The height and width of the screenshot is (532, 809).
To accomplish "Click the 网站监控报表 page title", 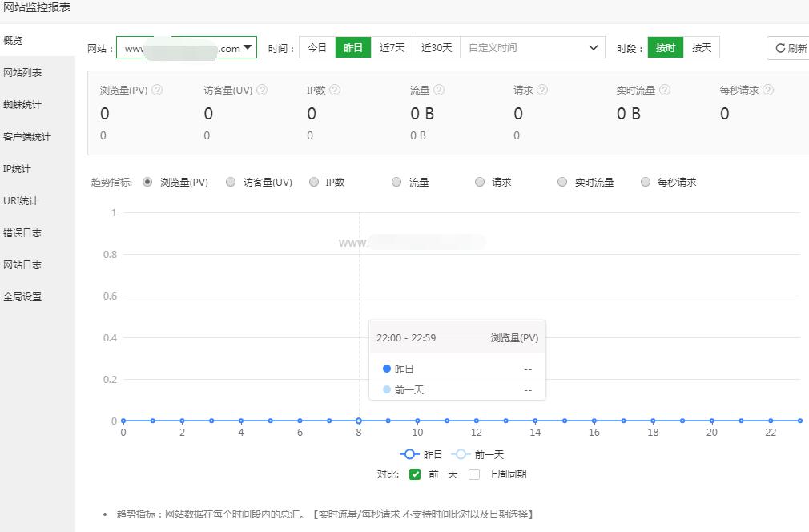I will click(x=37, y=7).
